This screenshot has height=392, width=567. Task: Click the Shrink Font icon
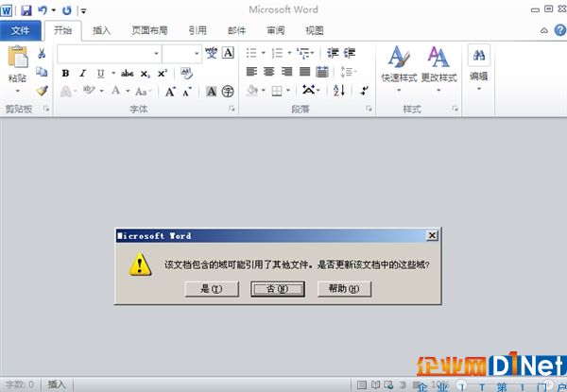point(187,92)
